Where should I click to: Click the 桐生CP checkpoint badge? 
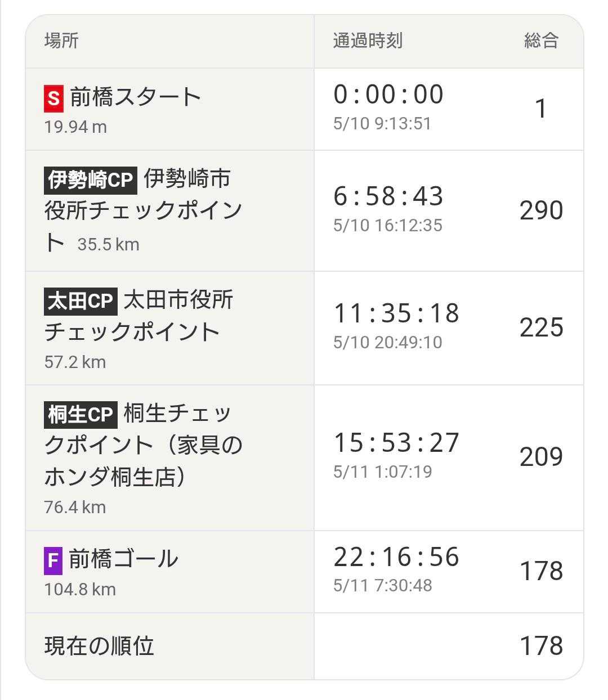point(80,414)
